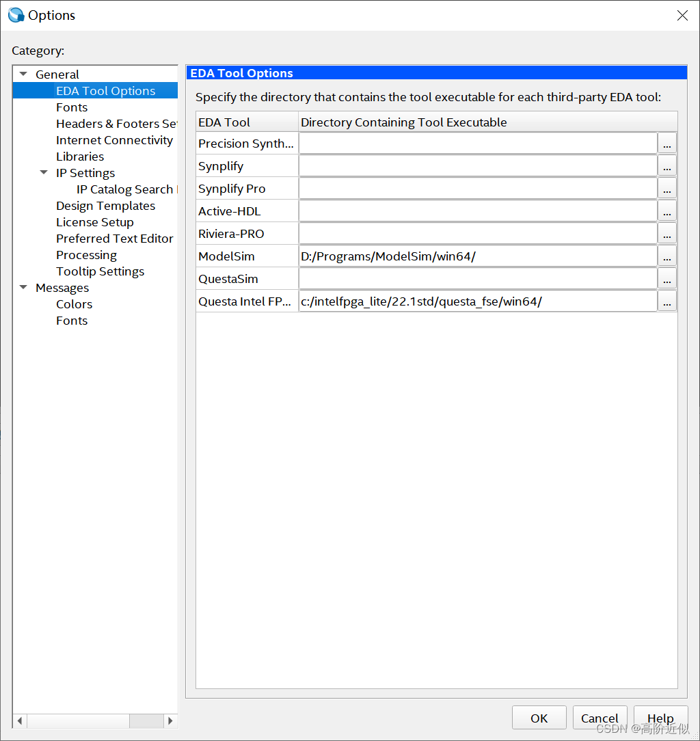Click the Quartus logo in the title bar
The image size is (700, 741).
click(14, 14)
